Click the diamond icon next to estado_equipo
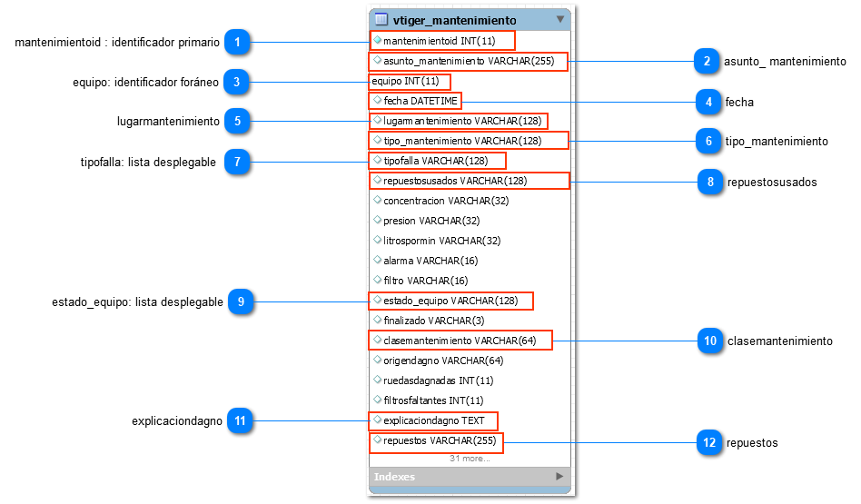The width and height of the screenshot is (861, 504). click(x=377, y=300)
